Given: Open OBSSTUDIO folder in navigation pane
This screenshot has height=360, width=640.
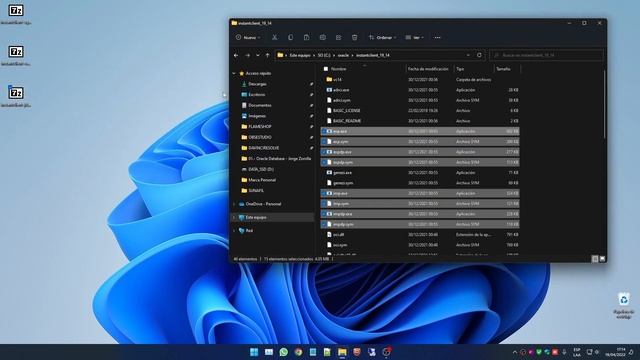Looking at the screenshot, I should click(260, 137).
